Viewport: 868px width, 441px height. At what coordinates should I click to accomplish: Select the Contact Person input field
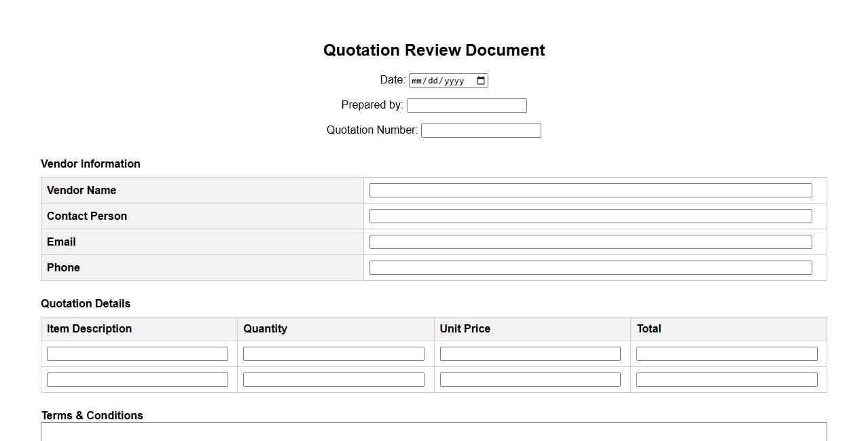pyautogui.click(x=590, y=216)
